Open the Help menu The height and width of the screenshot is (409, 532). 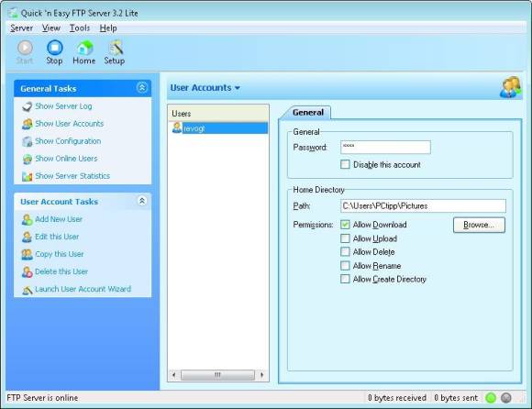(x=108, y=28)
